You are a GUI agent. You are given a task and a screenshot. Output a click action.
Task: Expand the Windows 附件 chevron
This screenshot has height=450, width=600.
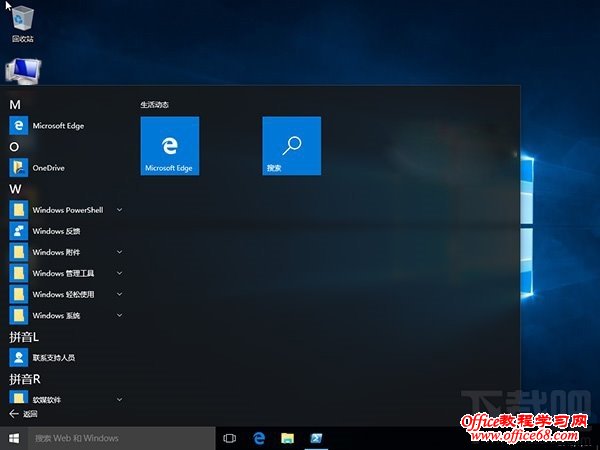point(119,252)
